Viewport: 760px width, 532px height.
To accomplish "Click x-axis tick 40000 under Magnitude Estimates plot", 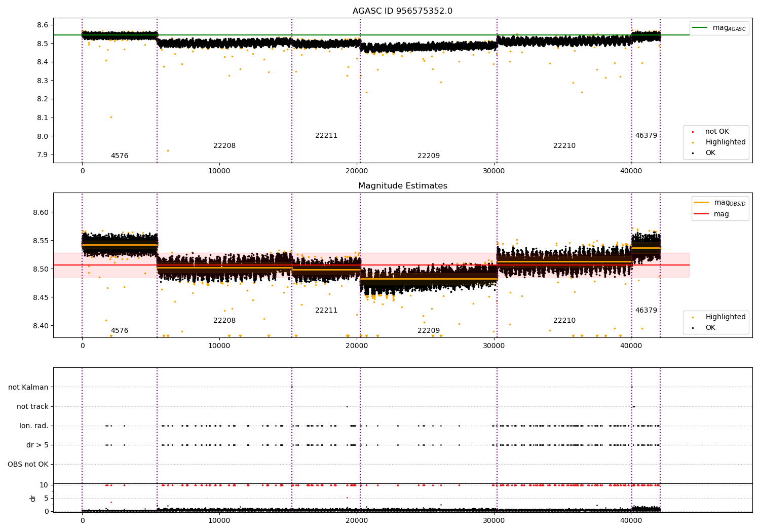I will coord(631,346).
